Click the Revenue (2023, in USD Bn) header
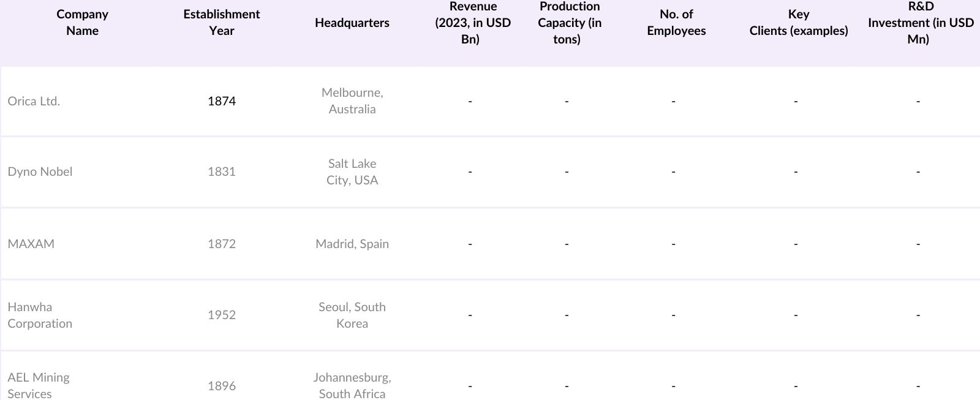This screenshot has width=980, height=400. pyautogui.click(x=472, y=23)
